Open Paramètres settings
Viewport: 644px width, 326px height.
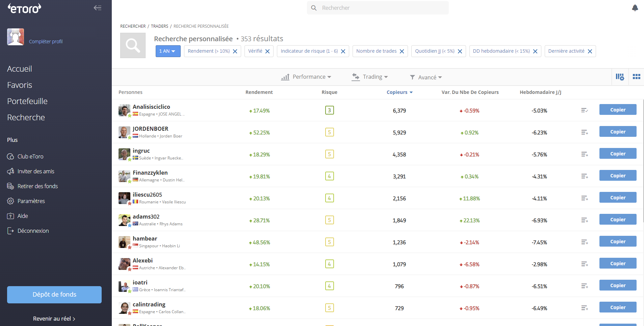point(26,201)
